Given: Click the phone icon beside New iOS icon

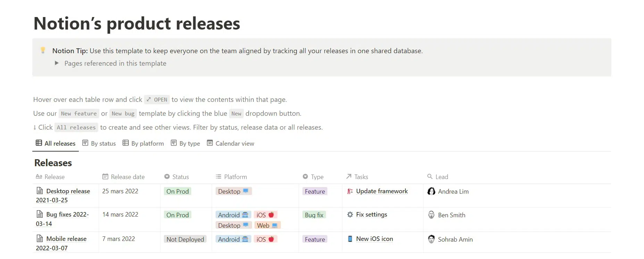Looking at the screenshot, I should pos(350,239).
